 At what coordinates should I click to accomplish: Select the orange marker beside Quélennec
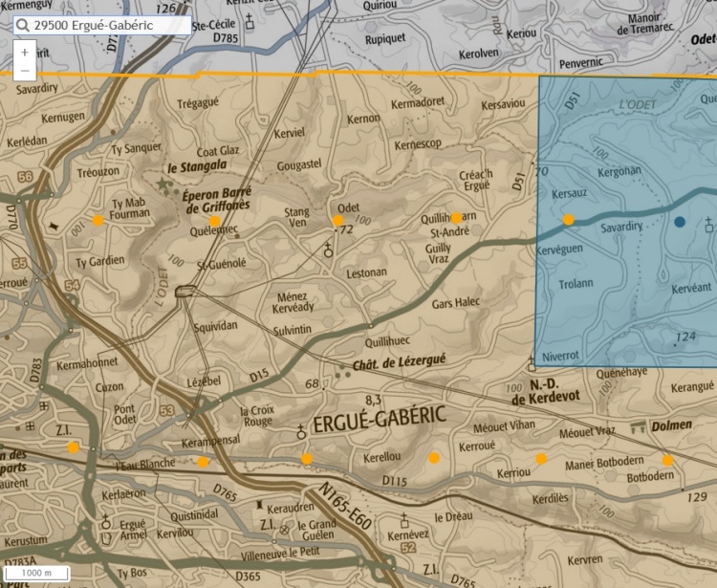coord(215,221)
